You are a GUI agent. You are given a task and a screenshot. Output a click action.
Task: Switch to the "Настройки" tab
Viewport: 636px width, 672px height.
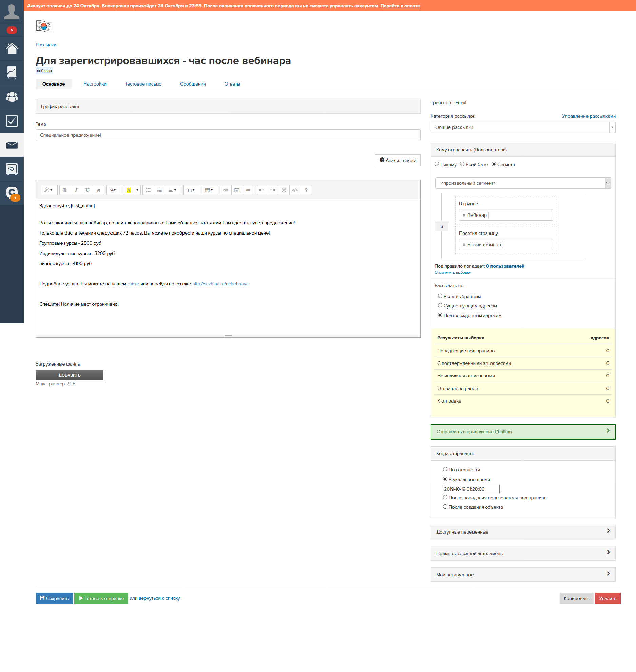(x=95, y=84)
